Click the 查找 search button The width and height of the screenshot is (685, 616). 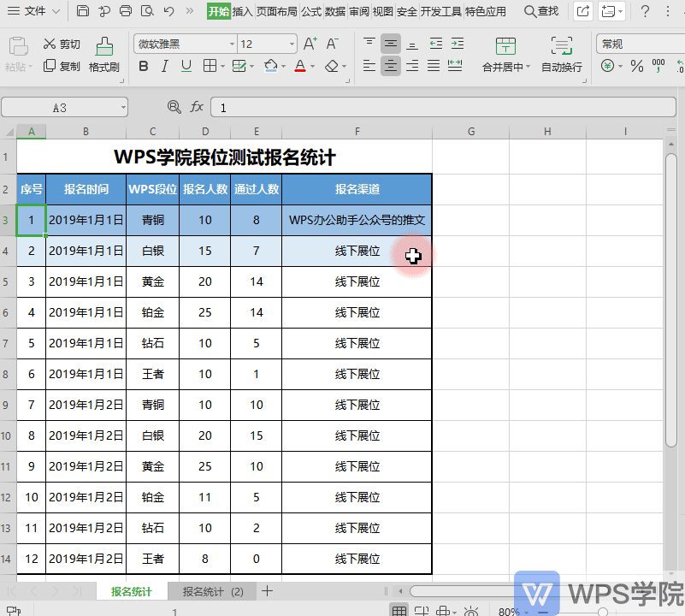pyautogui.click(x=541, y=11)
